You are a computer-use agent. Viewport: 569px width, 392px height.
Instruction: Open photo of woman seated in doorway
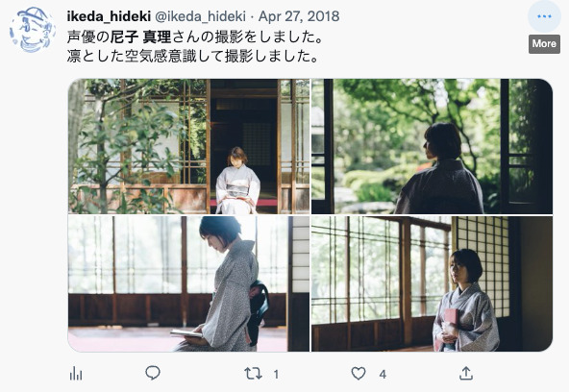click(188, 146)
